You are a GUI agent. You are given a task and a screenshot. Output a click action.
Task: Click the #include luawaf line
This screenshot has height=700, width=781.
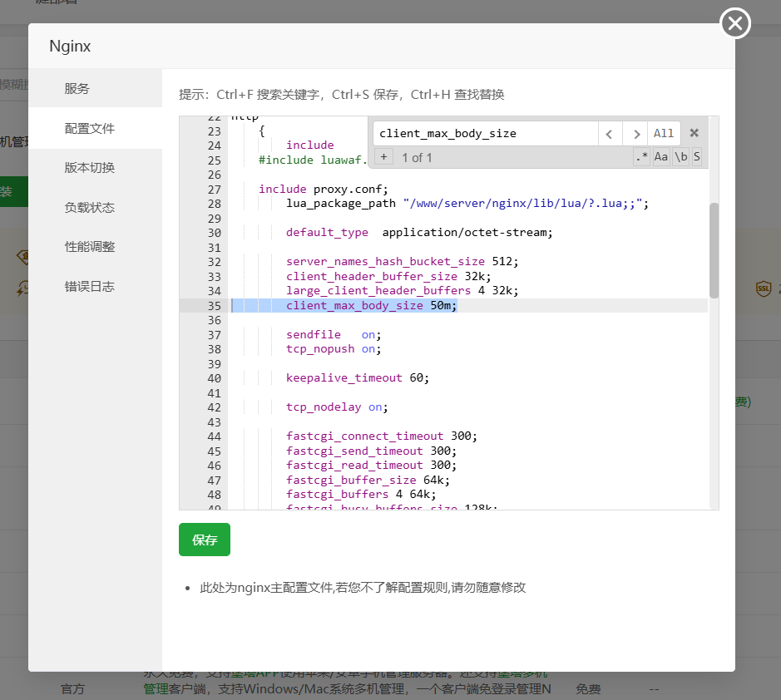tap(313, 160)
